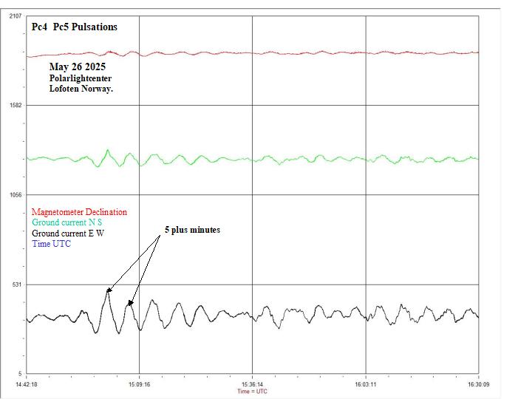
Task: Click the 'Polarlightcenter' label
Action: click(x=81, y=78)
